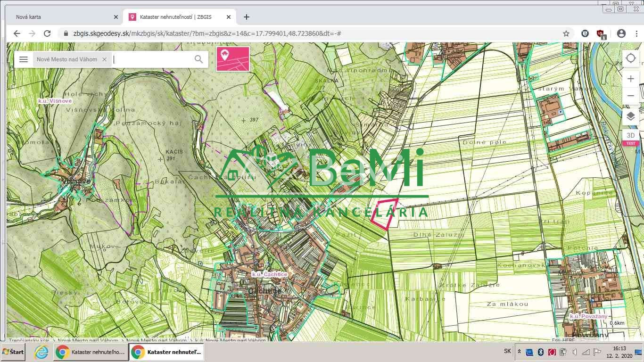Go forward in browser history
The width and height of the screenshot is (644, 362).
tap(32, 33)
